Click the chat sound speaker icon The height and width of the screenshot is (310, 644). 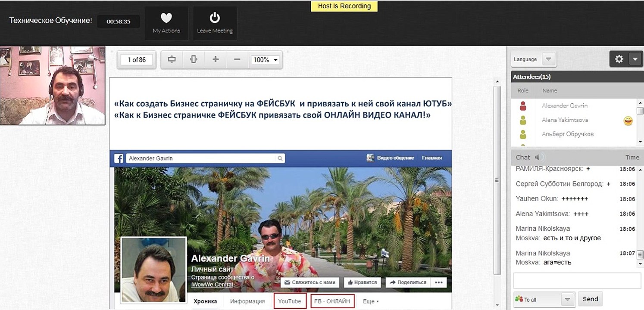(x=539, y=157)
